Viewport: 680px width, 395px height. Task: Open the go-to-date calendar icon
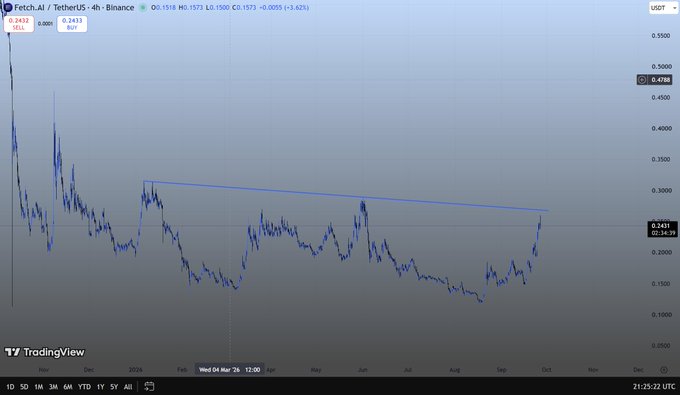click(149, 386)
